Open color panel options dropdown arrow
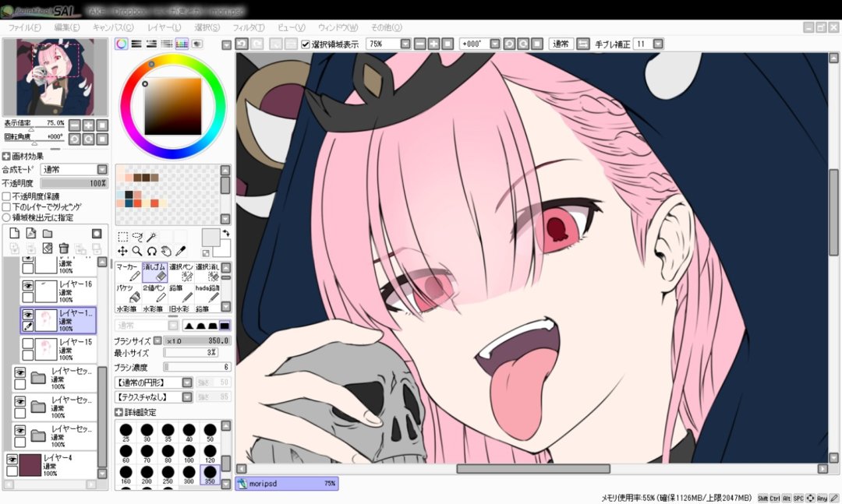This screenshot has width=842, height=504. click(x=226, y=45)
